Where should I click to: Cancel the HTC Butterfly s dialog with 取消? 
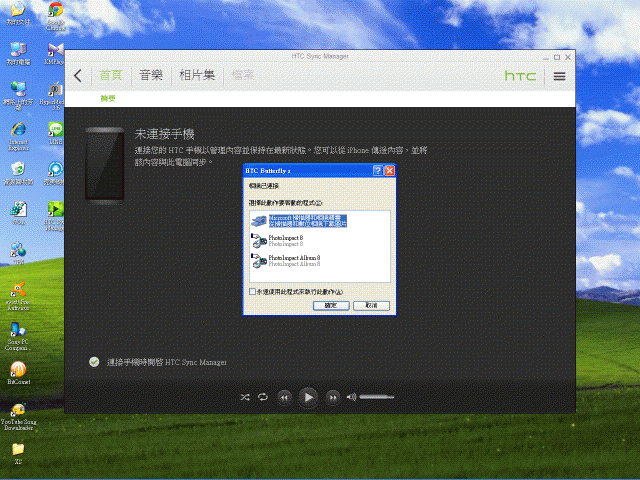pos(371,305)
